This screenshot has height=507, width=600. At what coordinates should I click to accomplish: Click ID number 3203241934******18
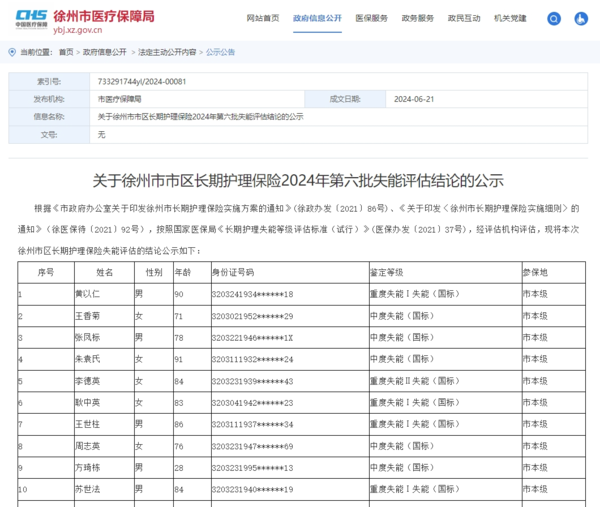(253, 294)
